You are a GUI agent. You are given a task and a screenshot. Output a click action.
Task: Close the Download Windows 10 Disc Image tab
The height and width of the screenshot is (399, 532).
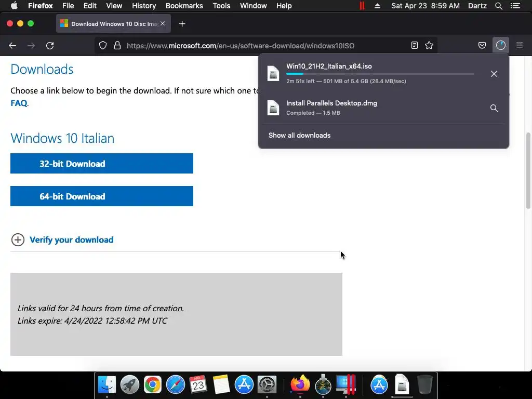[x=163, y=23]
